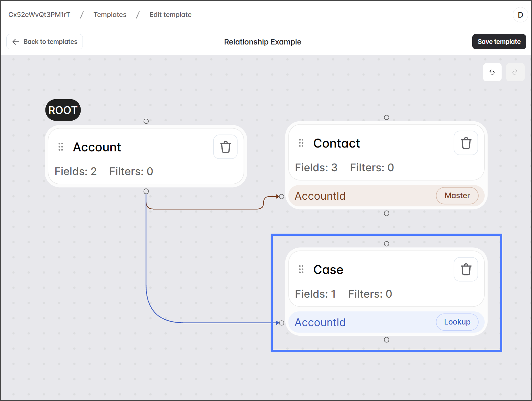Click the Relationship Example template title
The width and height of the screenshot is (532, 401).
coord(262,42)
